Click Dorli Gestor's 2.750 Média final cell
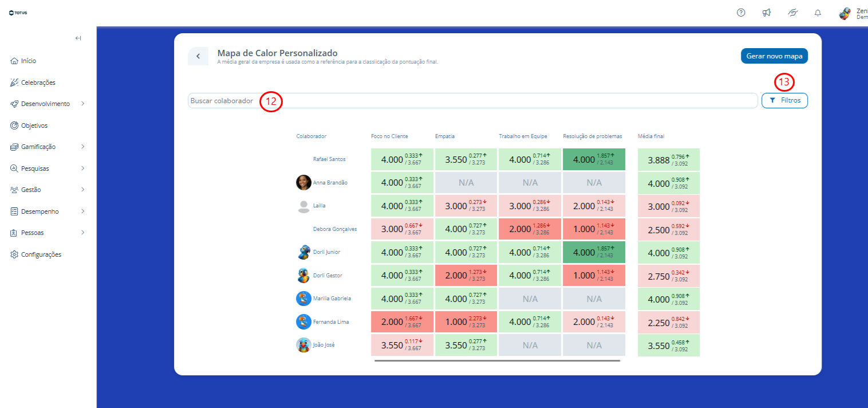 click(669, 276)
